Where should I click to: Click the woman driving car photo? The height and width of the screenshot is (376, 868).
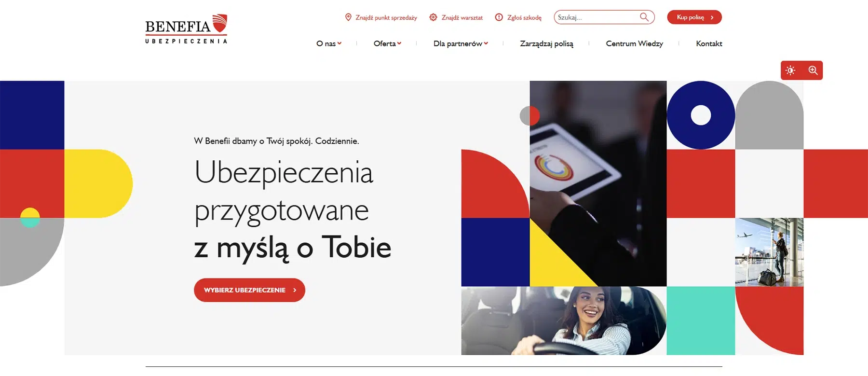point(564,321)
